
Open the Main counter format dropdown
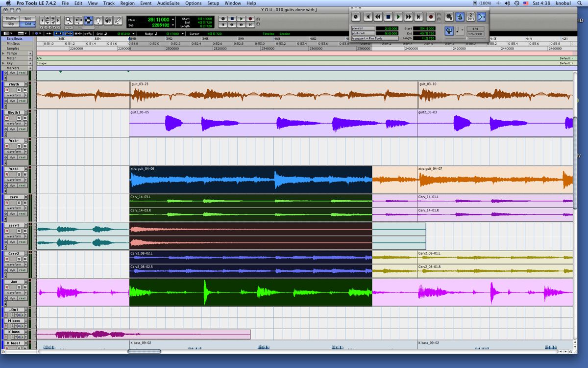pos(173,20)
